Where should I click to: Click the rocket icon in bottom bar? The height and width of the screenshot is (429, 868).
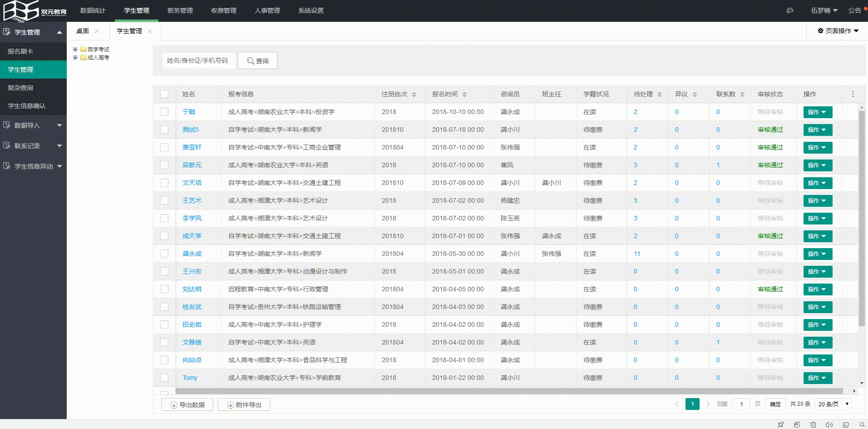click(781, 424)
